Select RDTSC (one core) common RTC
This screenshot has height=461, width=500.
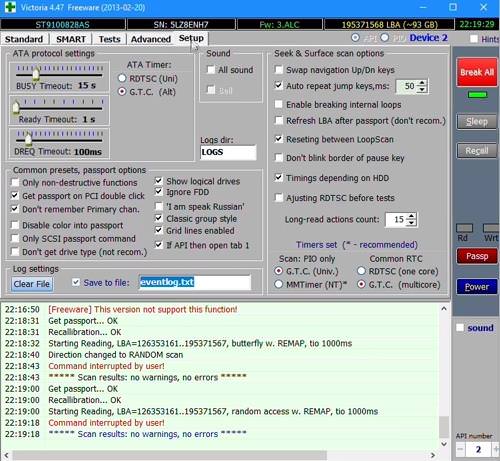(x=361, y=271)
